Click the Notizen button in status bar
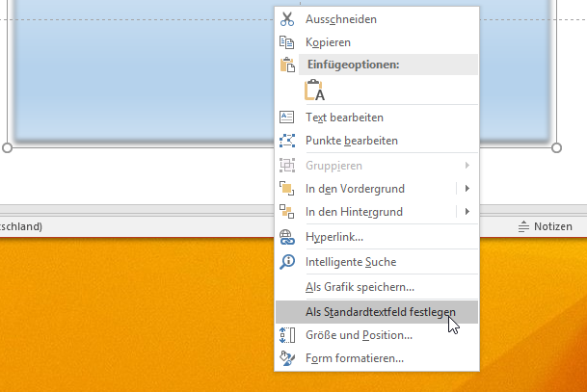587x392 pixels. 546,226
